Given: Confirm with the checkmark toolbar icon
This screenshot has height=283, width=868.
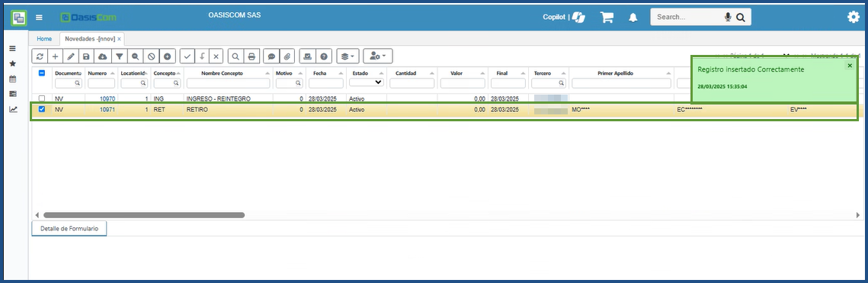Looking at the screenshot, I should pos(187,56).
